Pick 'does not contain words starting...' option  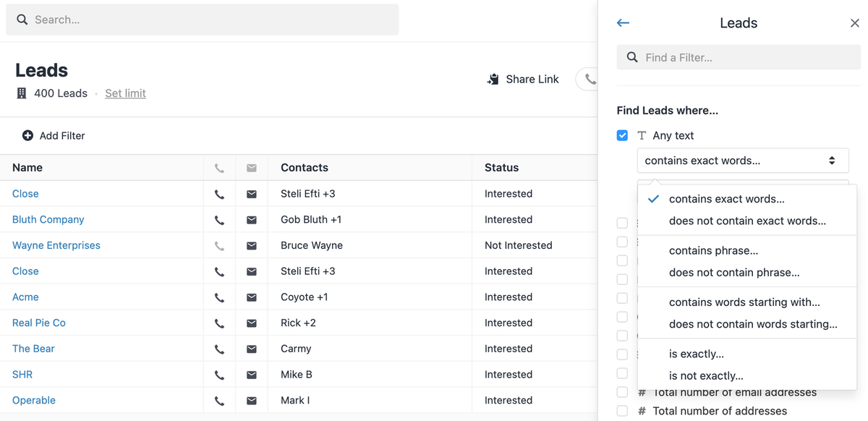point(747,324)
